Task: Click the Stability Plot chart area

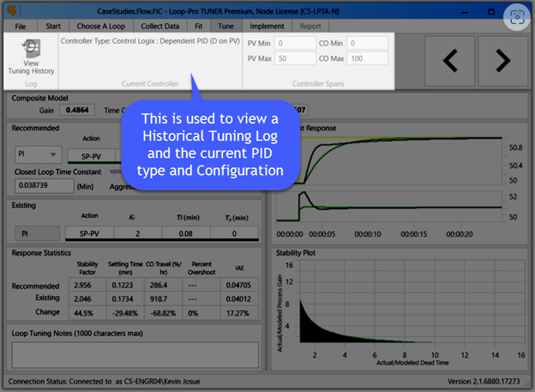Action: 412,301
